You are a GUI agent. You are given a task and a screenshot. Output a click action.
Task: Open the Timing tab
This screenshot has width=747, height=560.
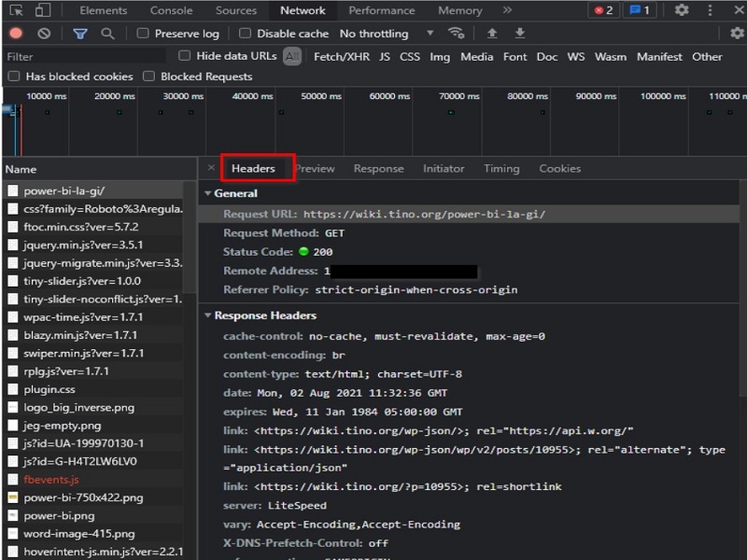coord(501,169)
